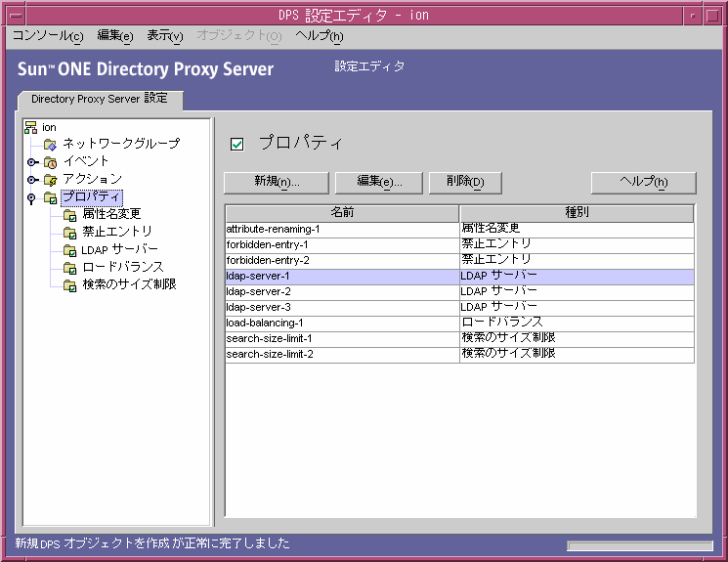728x562 pixels.
Task: Click the ロードバランス folder icon
Action: pos(69,268)
